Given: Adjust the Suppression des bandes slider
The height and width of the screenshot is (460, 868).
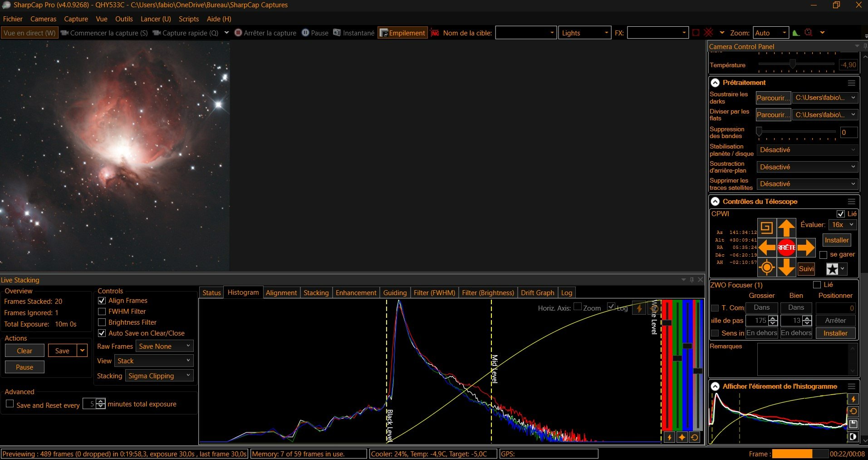Looking at the screenshot, I should click(759, 132).
